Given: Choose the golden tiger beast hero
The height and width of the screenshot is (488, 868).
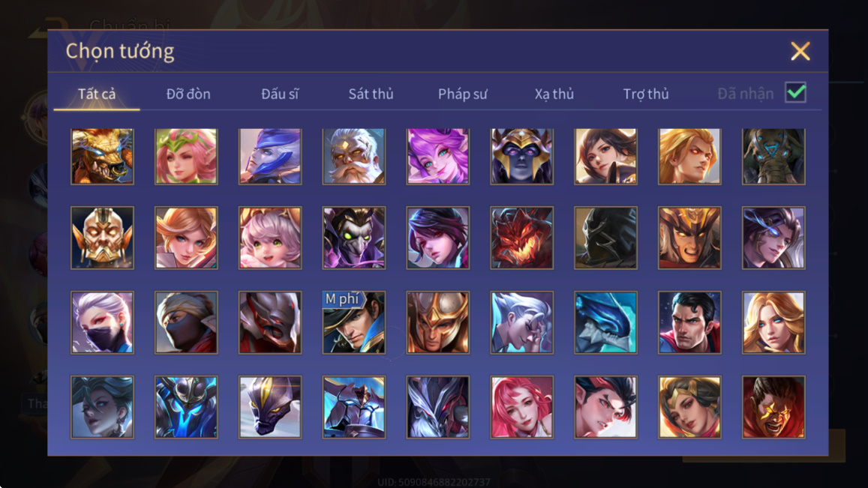Looking at the screenshot, I should [103, 156].
